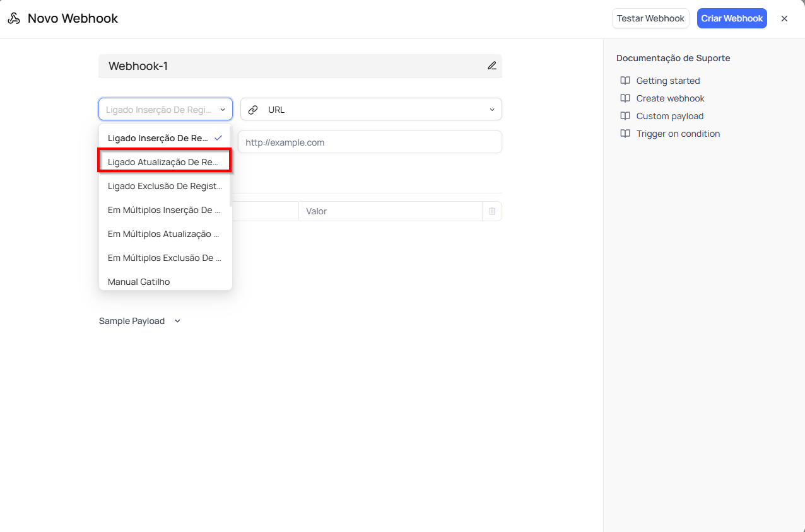Select Ligado Atualização De Registro option
Viewport: 805px width, 532px height.
[x=165, y=162]
